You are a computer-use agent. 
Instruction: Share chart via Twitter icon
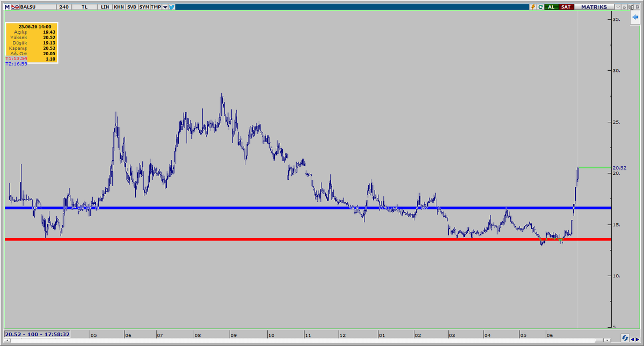coord(171,7)
